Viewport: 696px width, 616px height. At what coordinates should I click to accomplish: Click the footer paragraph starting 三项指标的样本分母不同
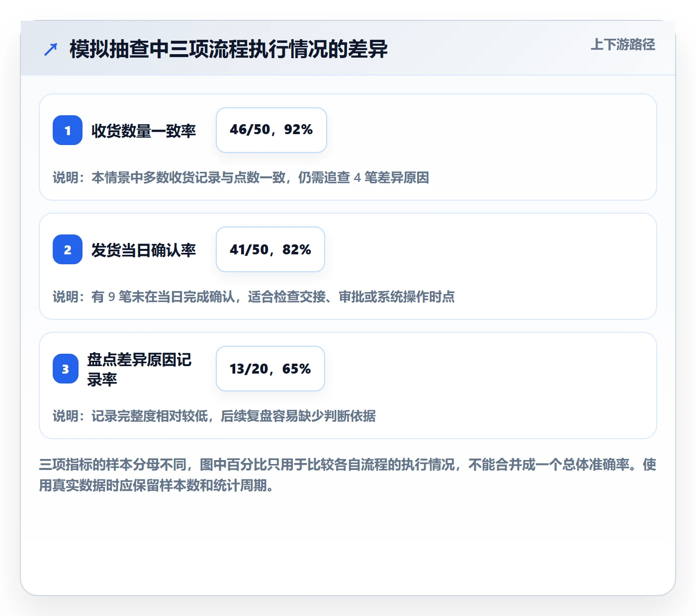348,475
